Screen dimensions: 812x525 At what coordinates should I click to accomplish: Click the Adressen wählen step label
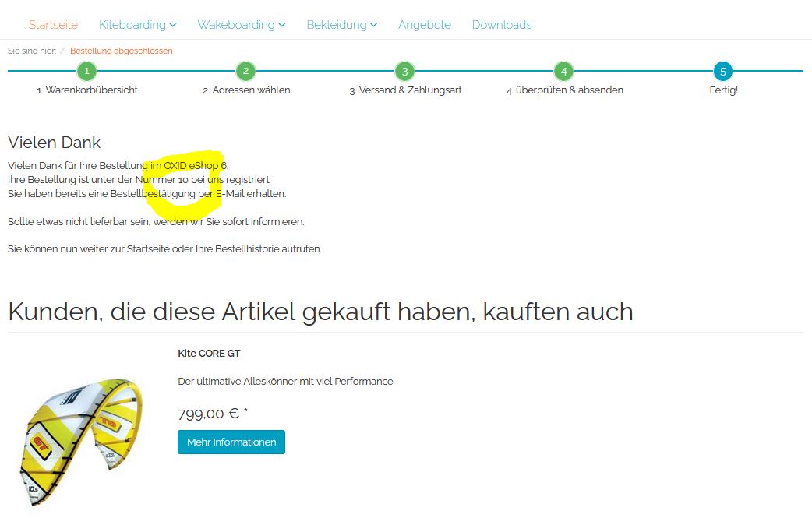246,90
